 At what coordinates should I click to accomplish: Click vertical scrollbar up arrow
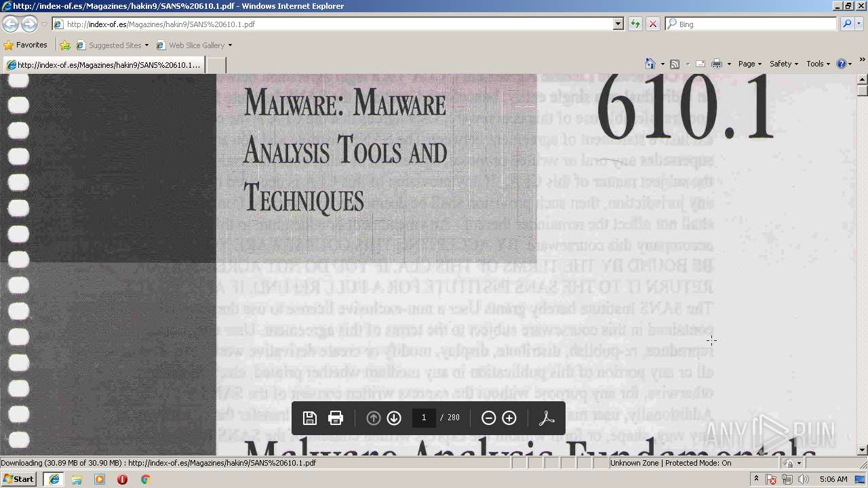[862, 79]
